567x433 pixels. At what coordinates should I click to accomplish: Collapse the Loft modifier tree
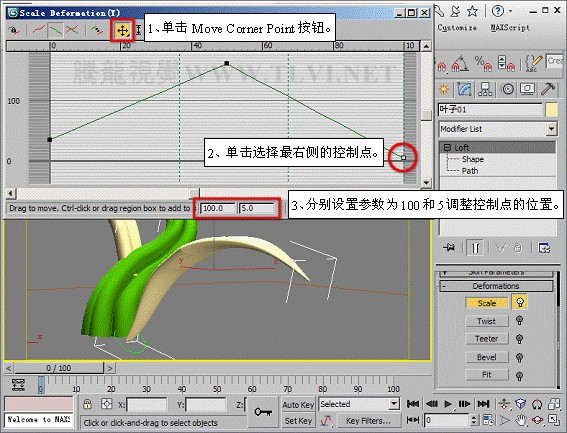click(x=447, y=148)
